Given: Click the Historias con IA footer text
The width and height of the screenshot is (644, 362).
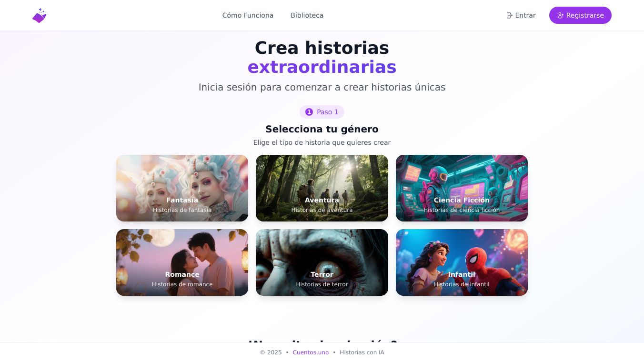Looking at the screenshot, I should coord(362,352).
